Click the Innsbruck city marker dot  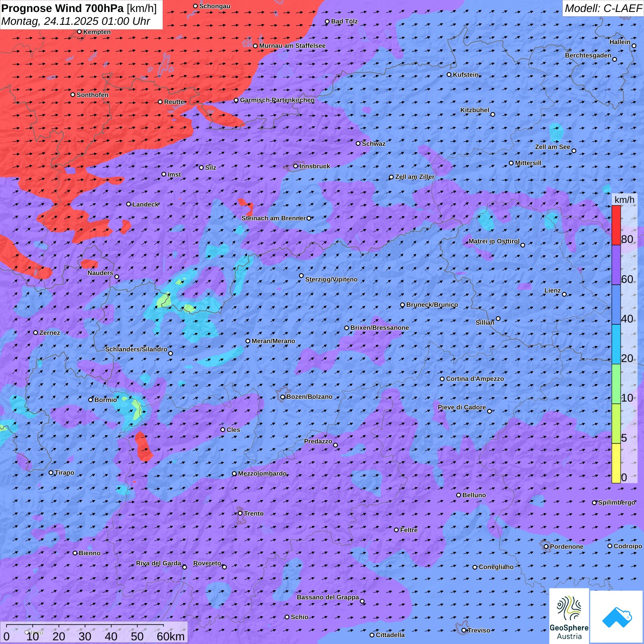(x=296, y=166)
